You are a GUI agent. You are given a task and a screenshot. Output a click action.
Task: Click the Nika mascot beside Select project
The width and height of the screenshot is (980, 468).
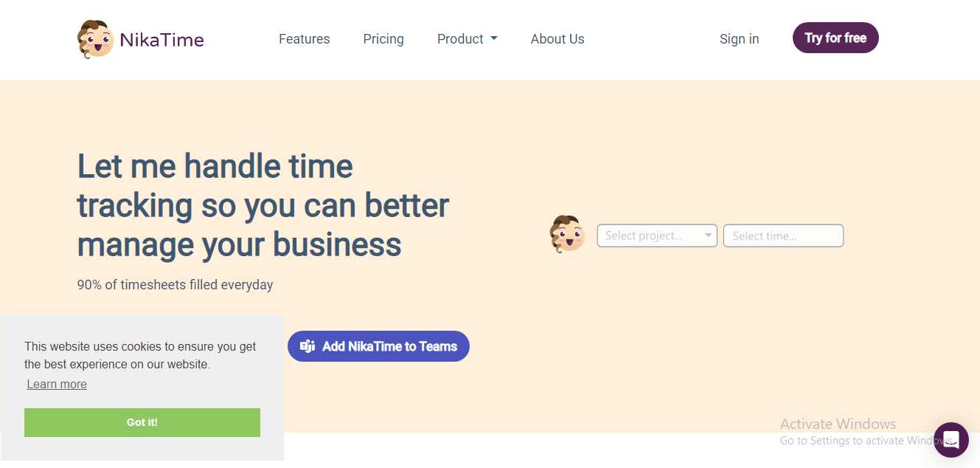[x=567, y=234]
